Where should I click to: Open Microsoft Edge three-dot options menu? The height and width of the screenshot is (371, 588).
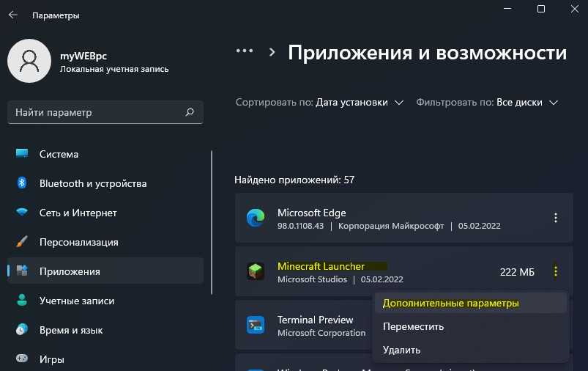(x=556, y=218)
